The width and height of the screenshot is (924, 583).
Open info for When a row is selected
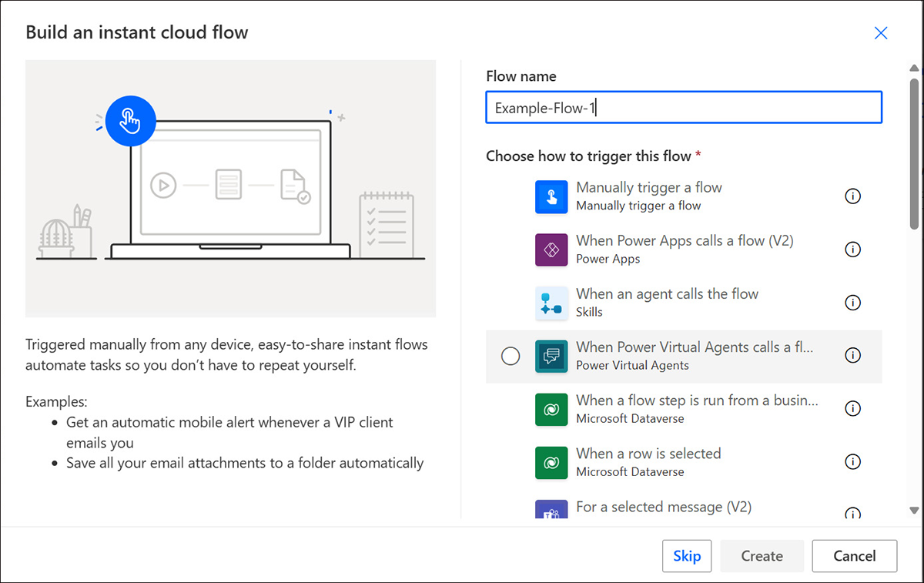click(852, 462)
